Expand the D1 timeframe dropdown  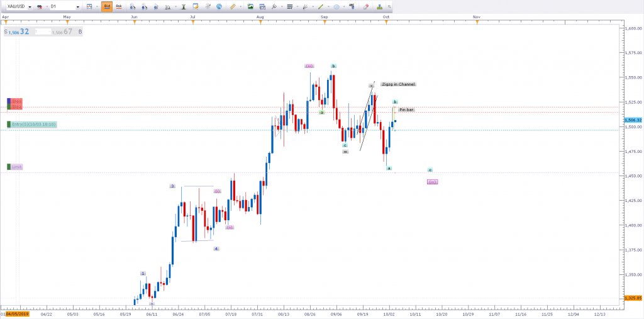(x=77, y=6)
